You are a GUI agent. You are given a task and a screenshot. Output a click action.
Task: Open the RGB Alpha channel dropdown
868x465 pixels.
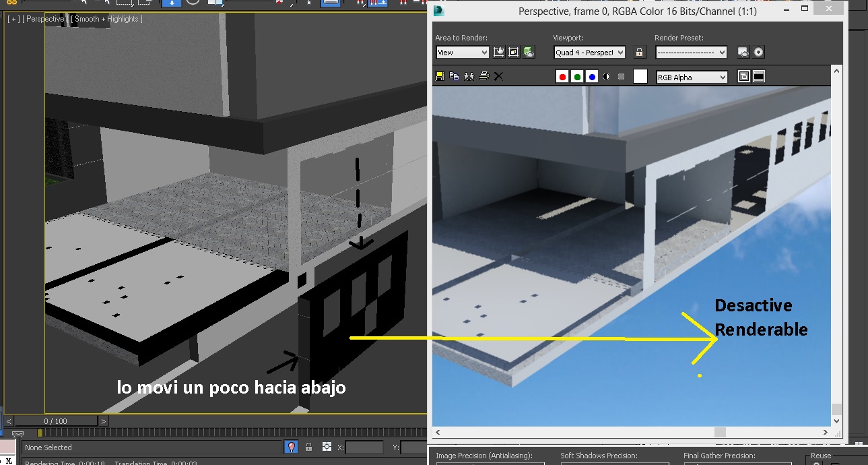(692, 77)
